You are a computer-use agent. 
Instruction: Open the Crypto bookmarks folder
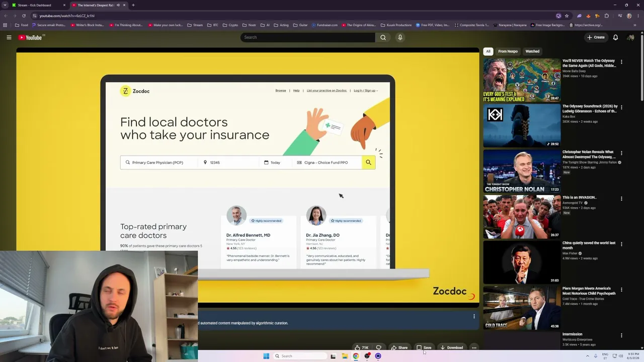(x=230, y=25)
